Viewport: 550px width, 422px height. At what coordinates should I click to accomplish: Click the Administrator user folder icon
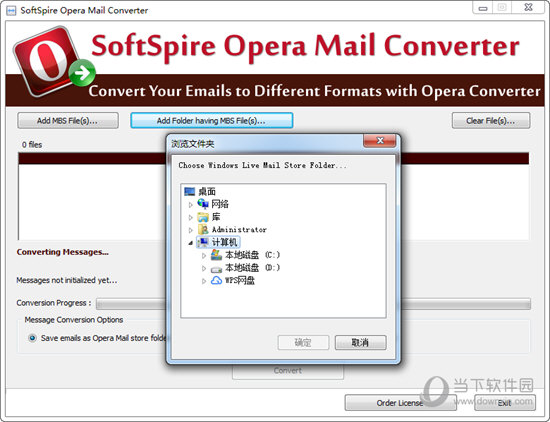click(x=203, y=229)
